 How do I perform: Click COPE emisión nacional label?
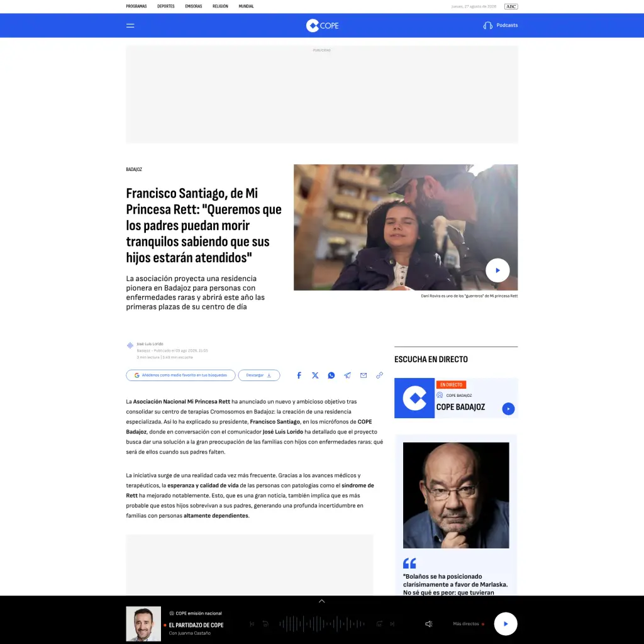pos(198,613)
